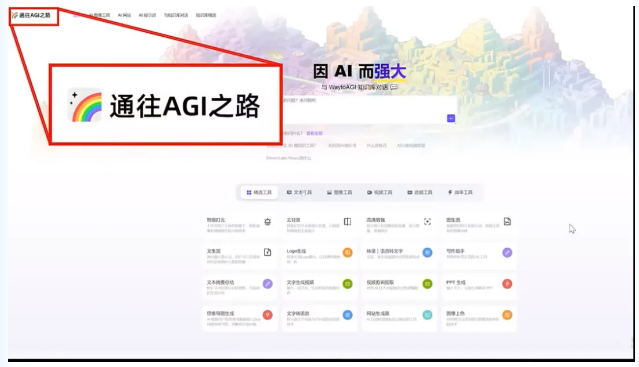Click the image file icon on 图生图 card
Screen dimensions: 639x367
[x=507, y=222]
